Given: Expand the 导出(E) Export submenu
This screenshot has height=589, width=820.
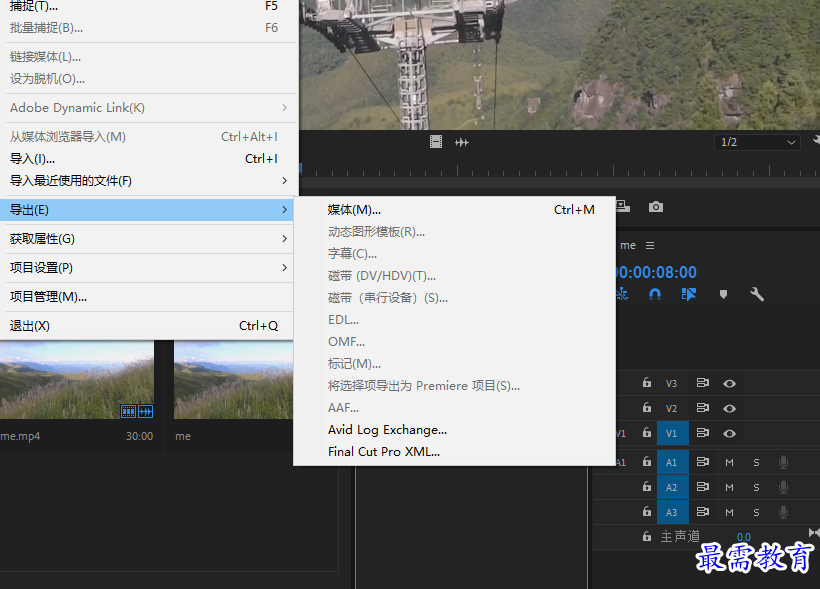Looking at the screenshot, I should coord(147,210).
